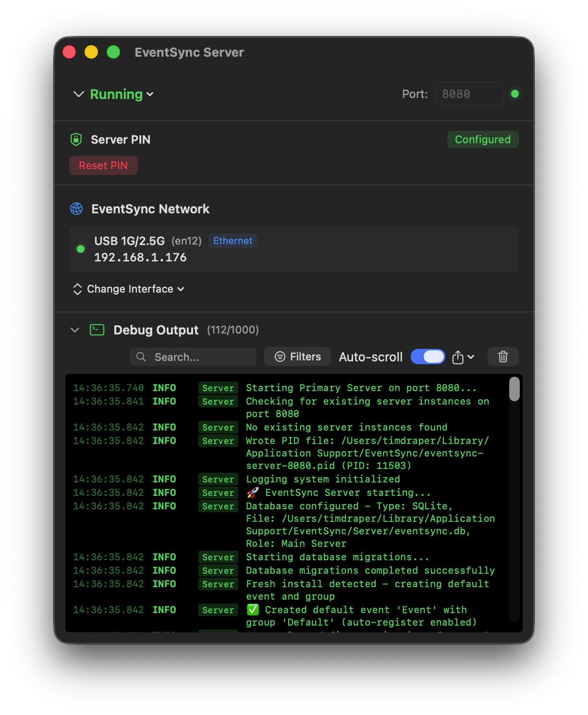Click the debug log scrollbar thumb
This screenshot has height=715, width=588.
click(x=514, y=389)
